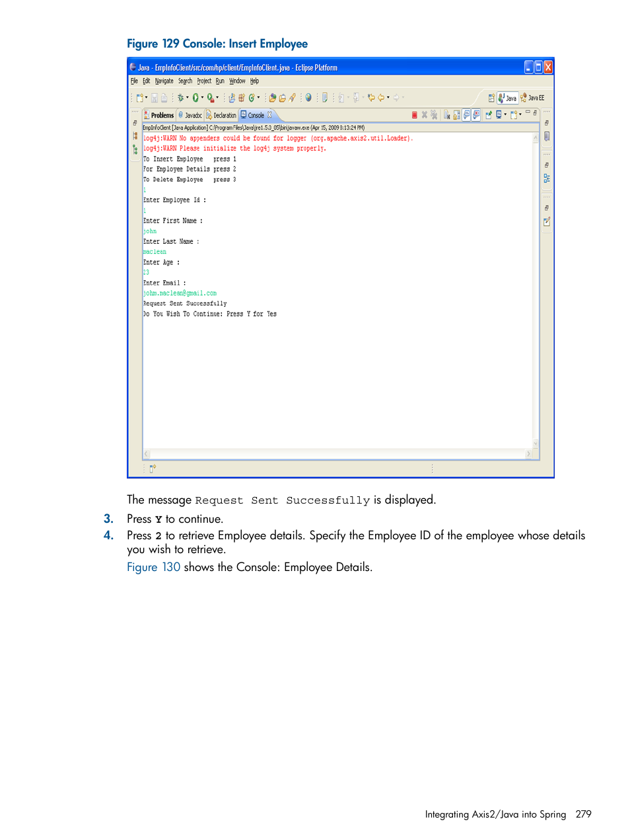Switch to the Declaration tab
630x840 pixels.
(221, 115)
